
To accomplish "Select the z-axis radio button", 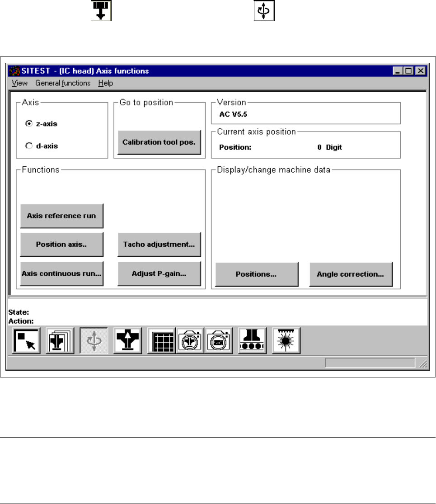I will tap(29, 124).
